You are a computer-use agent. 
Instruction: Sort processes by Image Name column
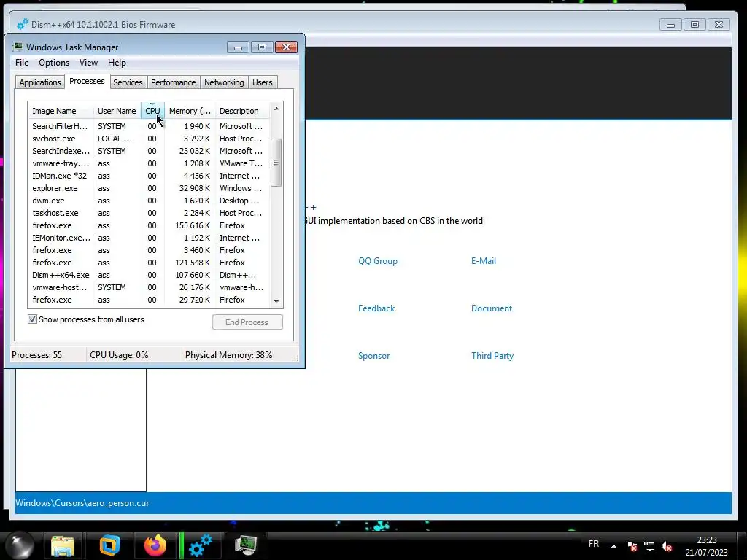(x=61, y=111)
